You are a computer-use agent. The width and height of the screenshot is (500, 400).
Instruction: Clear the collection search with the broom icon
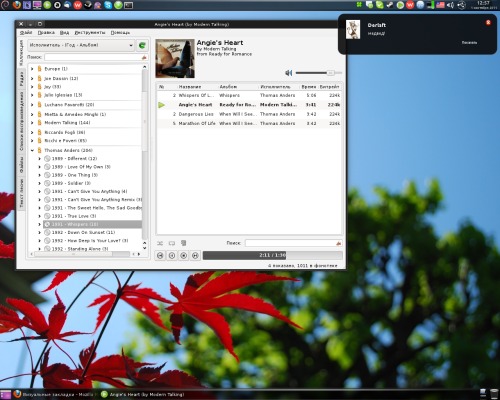(144, 57)
